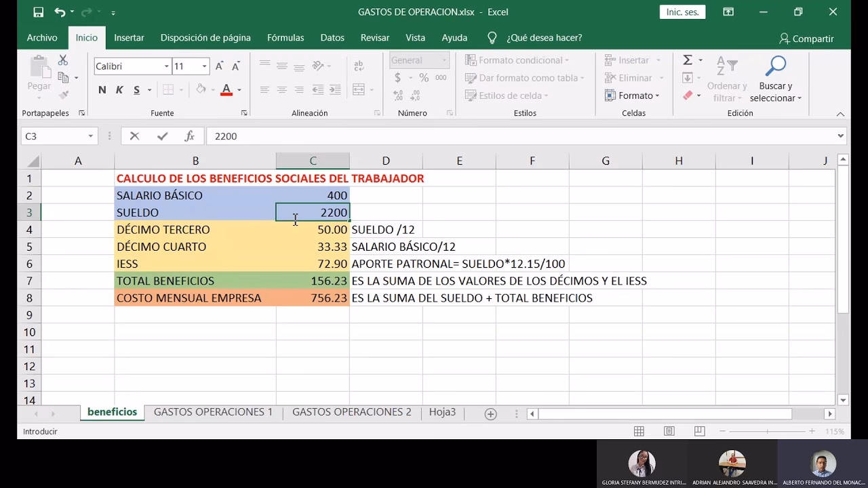The width and height of the screenshot is (868, 488).
Task: Toggle italic (K) formatting
Action: pyautogui.click(x=119, y=90)
